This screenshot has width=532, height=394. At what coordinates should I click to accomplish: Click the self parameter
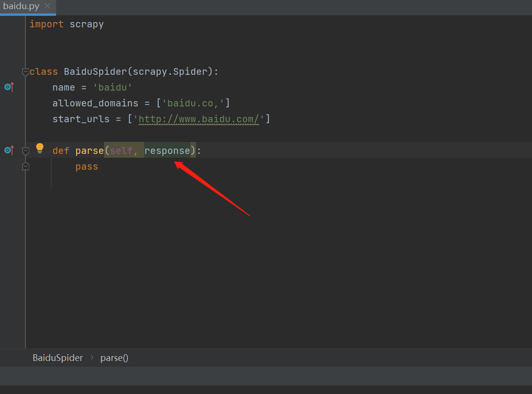pos(121,151)
